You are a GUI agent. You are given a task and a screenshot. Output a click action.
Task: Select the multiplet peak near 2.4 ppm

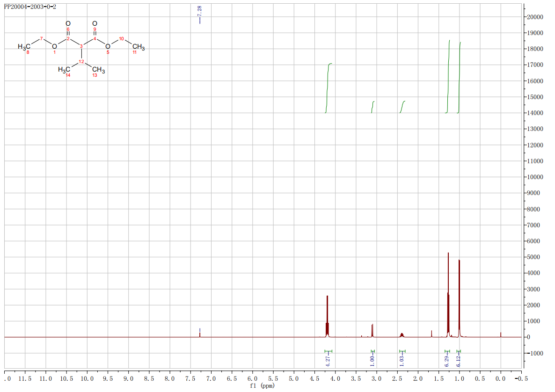402,334
